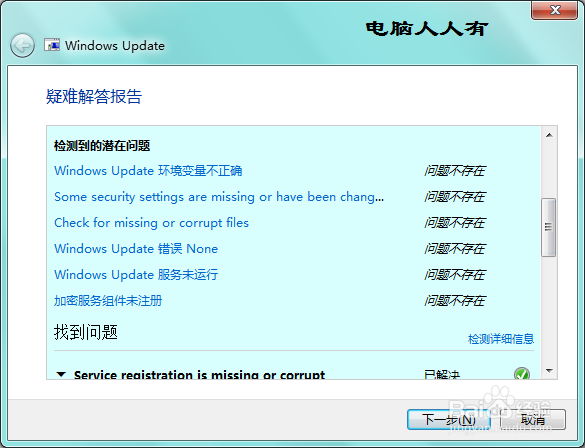
Task: Click the Service registration is missing or corrupt text
Action: coord(199,374)
